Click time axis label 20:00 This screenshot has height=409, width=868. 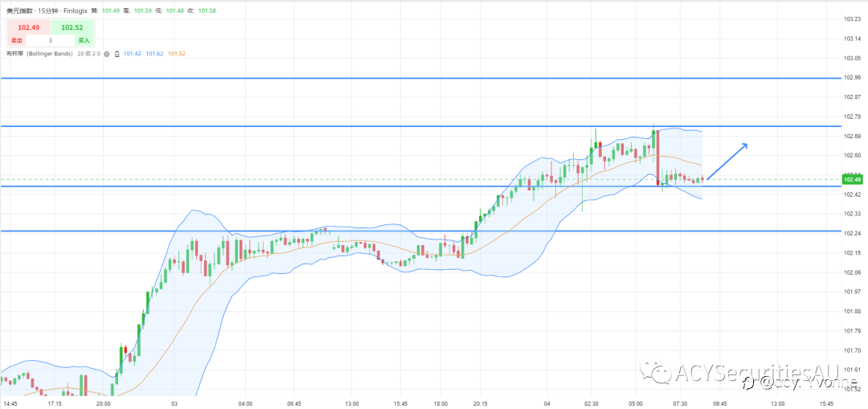(103, 403)
